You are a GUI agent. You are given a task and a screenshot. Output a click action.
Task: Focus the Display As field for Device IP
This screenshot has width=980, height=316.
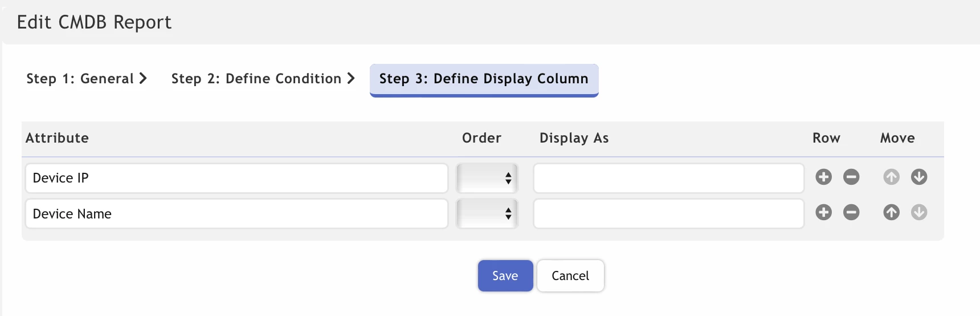tap(669, 178)
